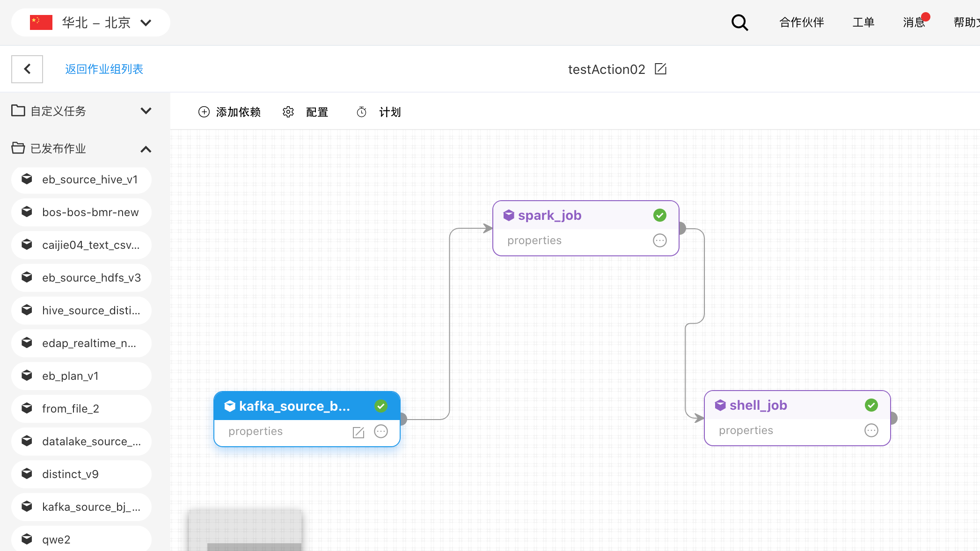The width and height of the screenshot is (980, 551).
Task: Open the kafka_source_b node more options
Action: [381, 431]
